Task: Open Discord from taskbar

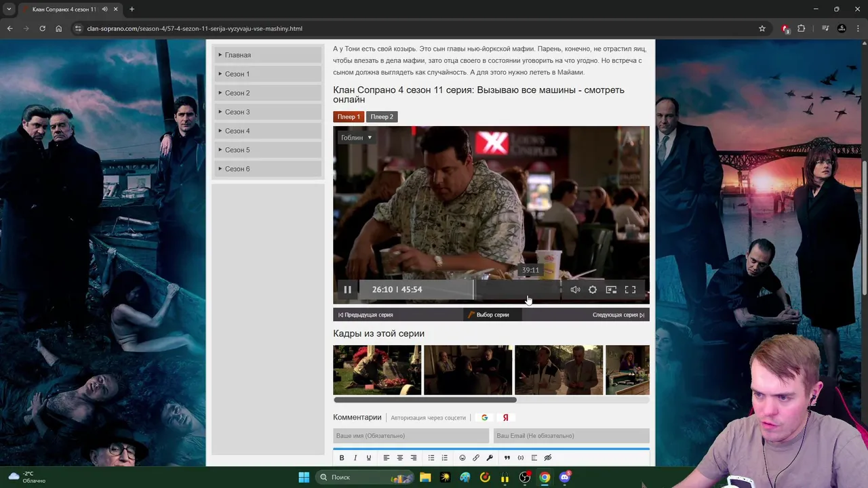Action: tap(565, 477)
